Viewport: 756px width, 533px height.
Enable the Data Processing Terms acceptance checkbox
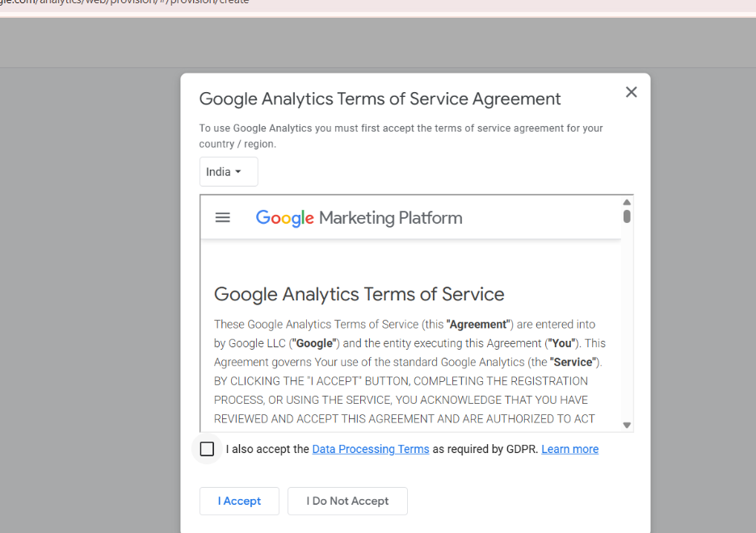(207, 449)
